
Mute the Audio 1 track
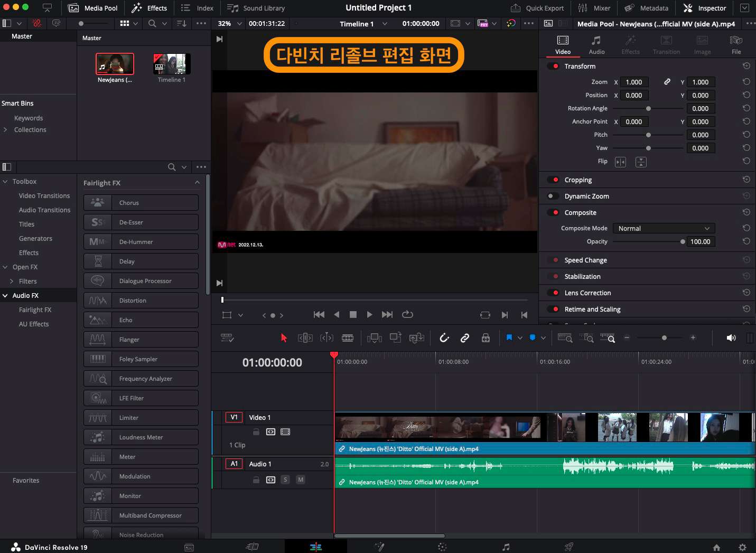coord(301,480)
